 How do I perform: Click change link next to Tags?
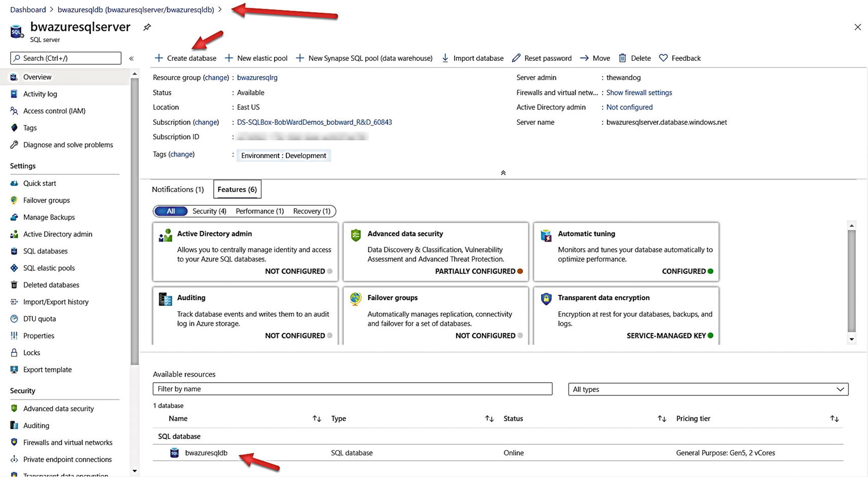181,154
